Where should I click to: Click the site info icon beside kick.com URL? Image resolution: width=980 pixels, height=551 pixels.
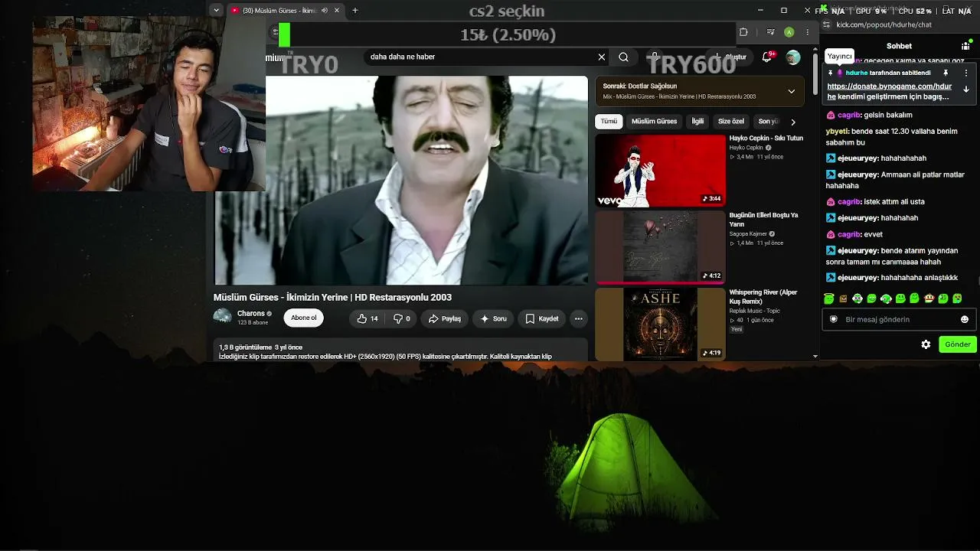click(x=825, y=24)
